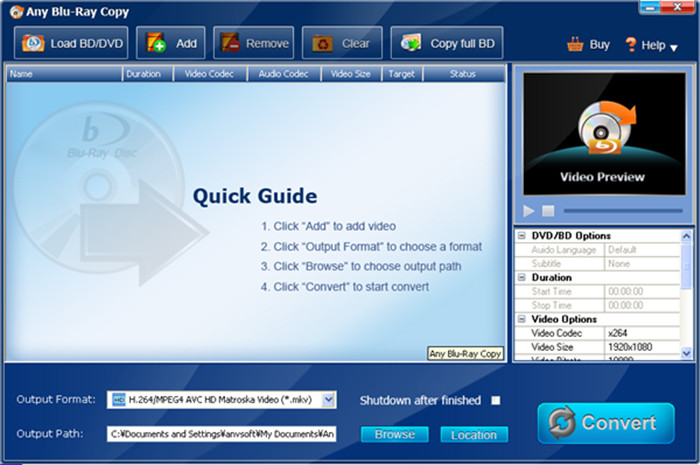Image resolution: width=700 pixels, height=465 pixels.
Task: Click the Help question mark icon
Action: pyautogui.click(x=630, y=44)
